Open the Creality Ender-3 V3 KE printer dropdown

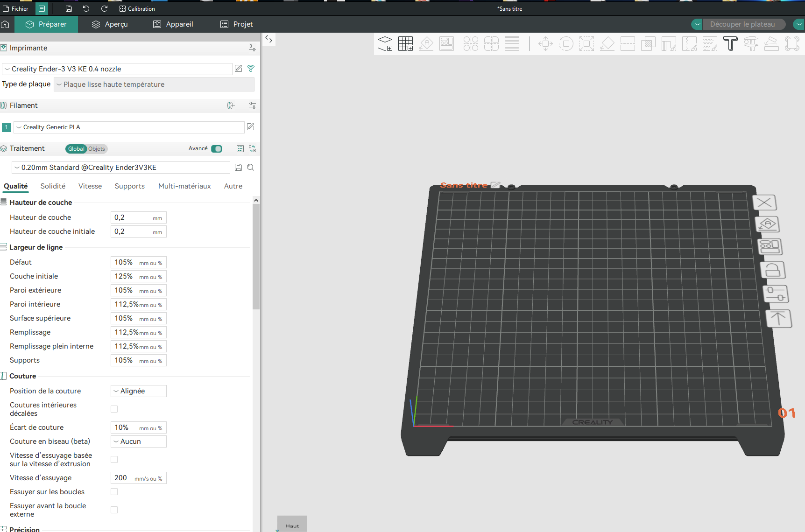[117, 69]
